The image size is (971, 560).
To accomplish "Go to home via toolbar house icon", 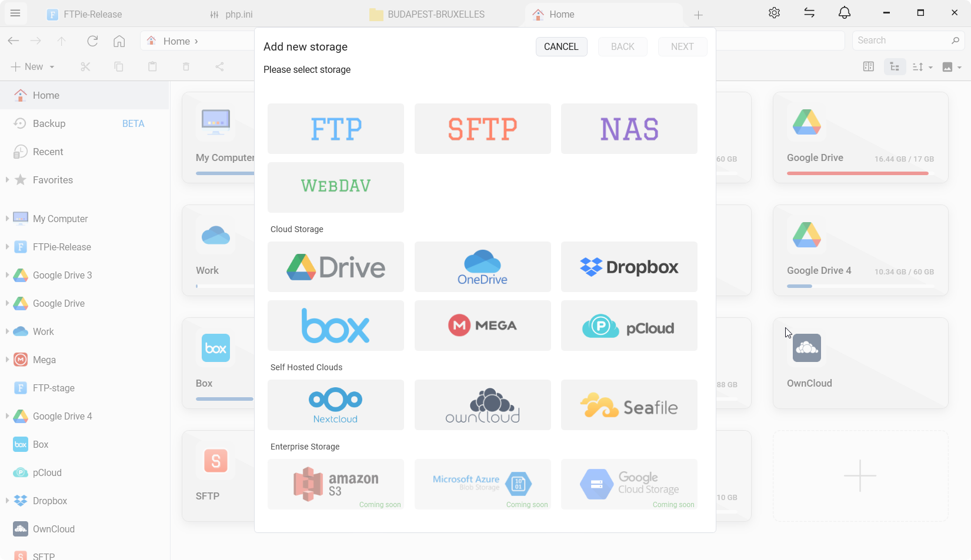I will coord(119,41).
